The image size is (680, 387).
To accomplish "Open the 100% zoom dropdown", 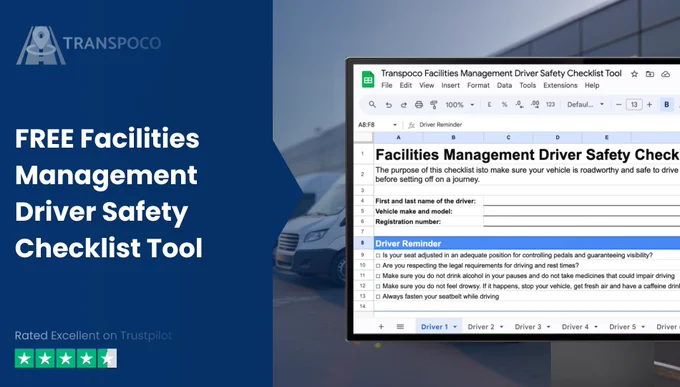I will [x=460, y=105].
